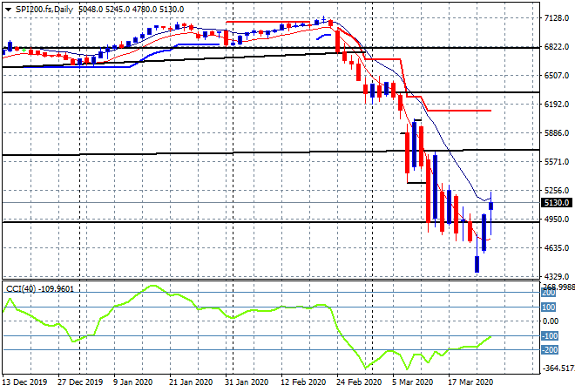Click the CCI 200 level label
The width and height of the screenshot is (575, 392).
[x=549, y=293]
